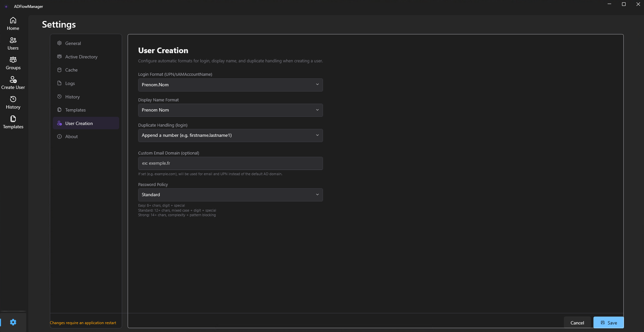Open the Groups section
The width and height of the screenshot is (644, 332).
13,63
